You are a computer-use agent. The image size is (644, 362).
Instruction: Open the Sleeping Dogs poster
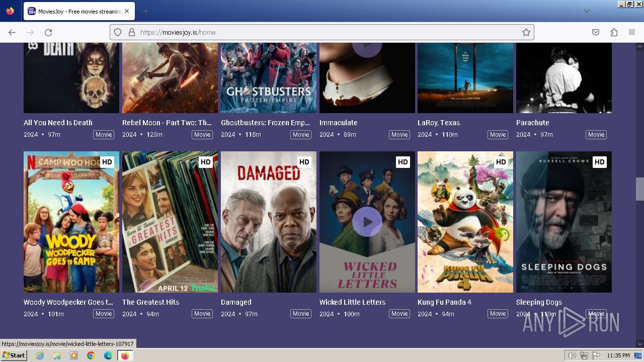tap(564, 222)
